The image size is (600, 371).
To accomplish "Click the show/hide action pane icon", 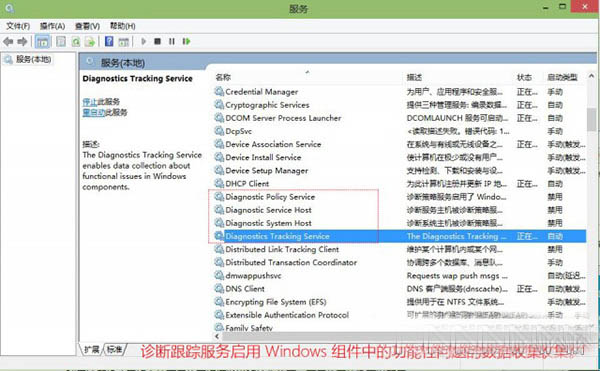I will coord(123,41).
